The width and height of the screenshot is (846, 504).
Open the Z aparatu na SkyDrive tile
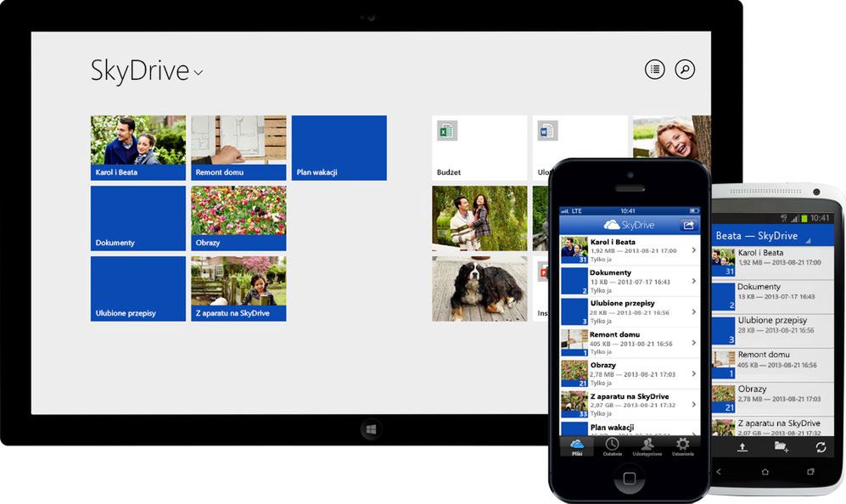(x=238, y=288)
